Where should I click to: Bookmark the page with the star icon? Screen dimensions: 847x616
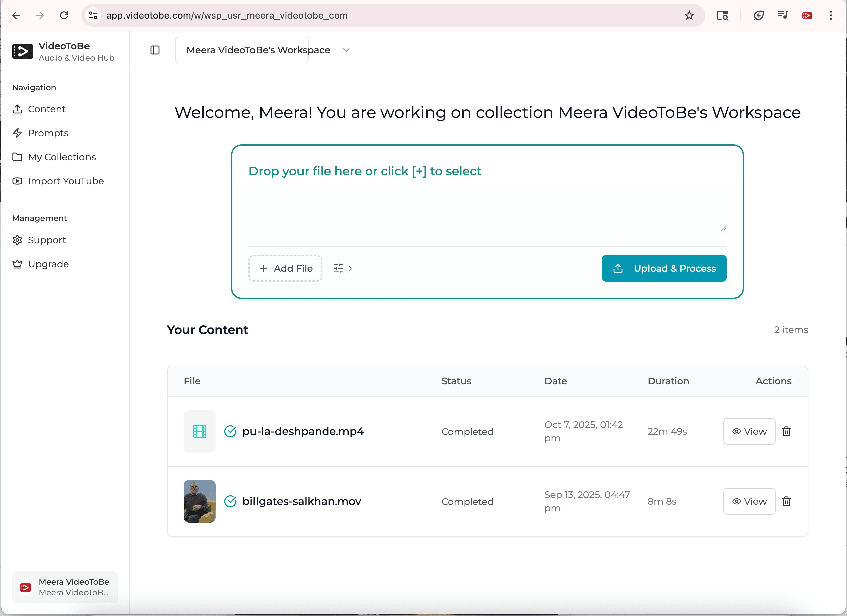click(689, 15)
